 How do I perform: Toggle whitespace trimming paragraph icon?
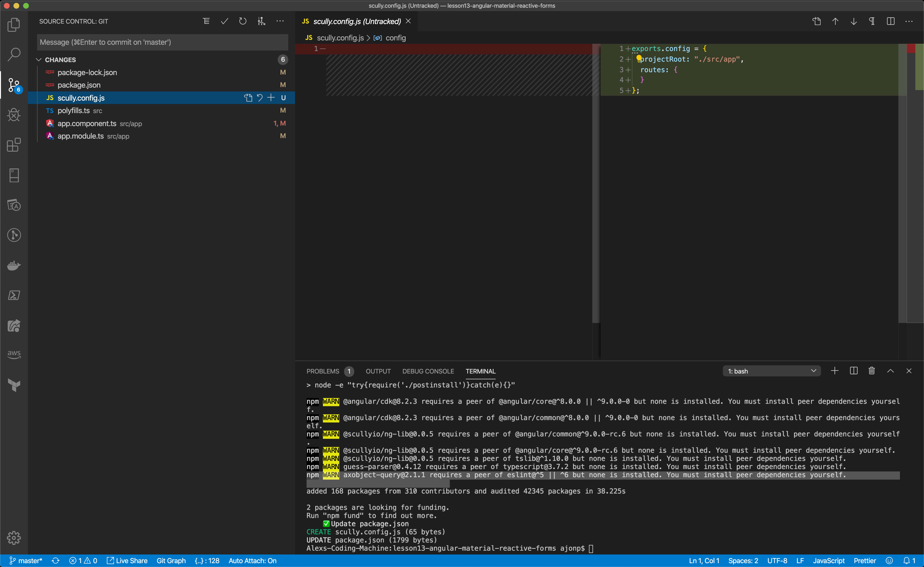coord(872,21)
